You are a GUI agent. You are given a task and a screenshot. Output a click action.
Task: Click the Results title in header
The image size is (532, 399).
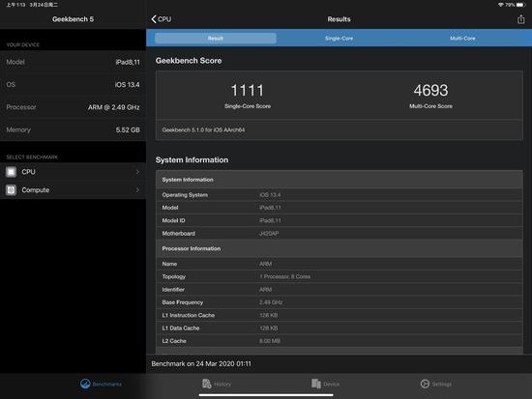[x=339, y=19]
